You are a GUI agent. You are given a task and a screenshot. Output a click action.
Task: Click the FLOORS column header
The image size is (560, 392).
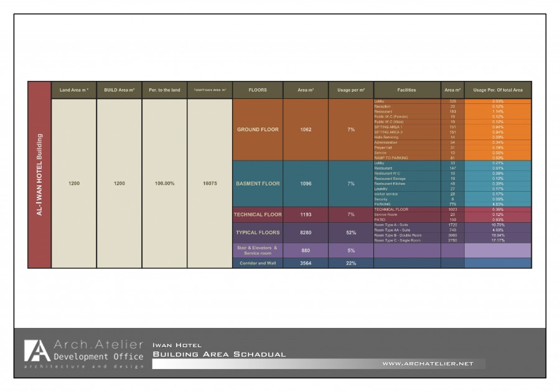coord(258,90)
